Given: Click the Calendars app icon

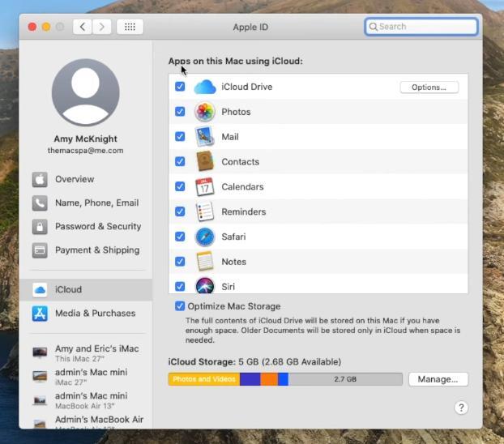Looking at the screenshot, I should 204,187.
